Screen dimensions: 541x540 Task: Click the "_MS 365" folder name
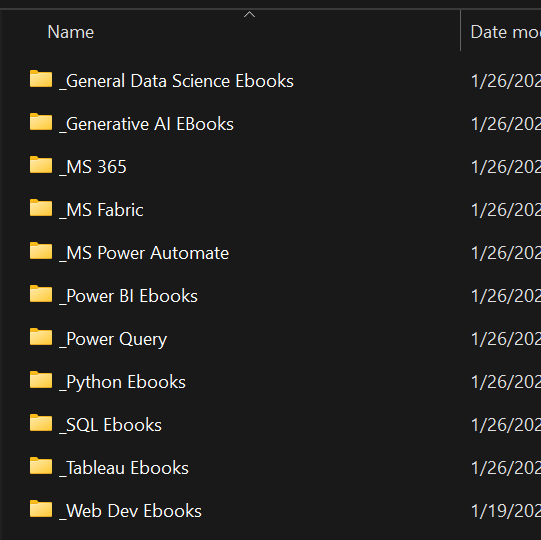[93, 167]
